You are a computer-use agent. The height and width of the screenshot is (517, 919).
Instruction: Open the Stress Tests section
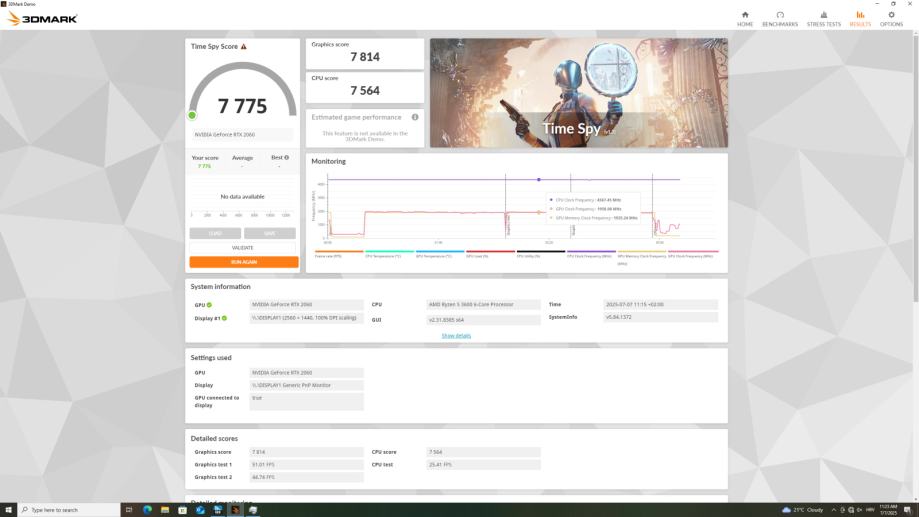823,18
